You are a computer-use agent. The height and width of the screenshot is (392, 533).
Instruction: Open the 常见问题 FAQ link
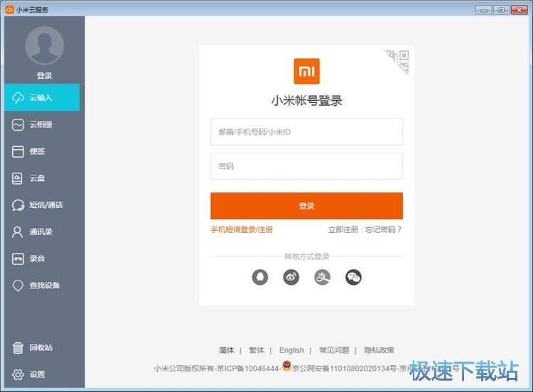(334, 350)
